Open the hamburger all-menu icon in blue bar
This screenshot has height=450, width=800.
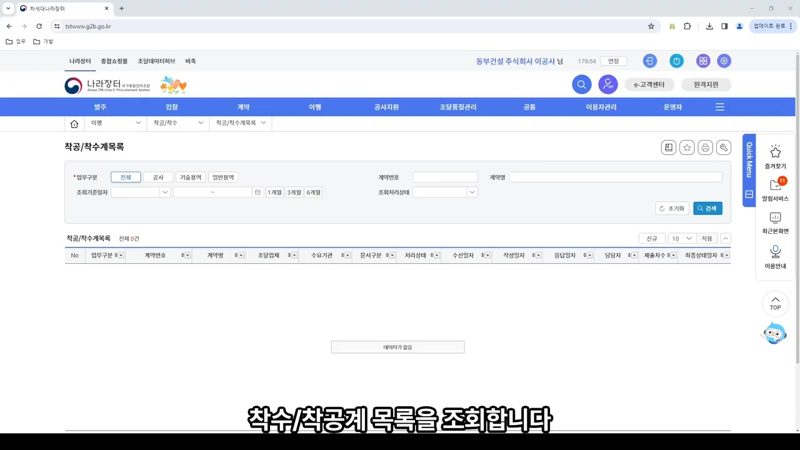coord(720,107)
